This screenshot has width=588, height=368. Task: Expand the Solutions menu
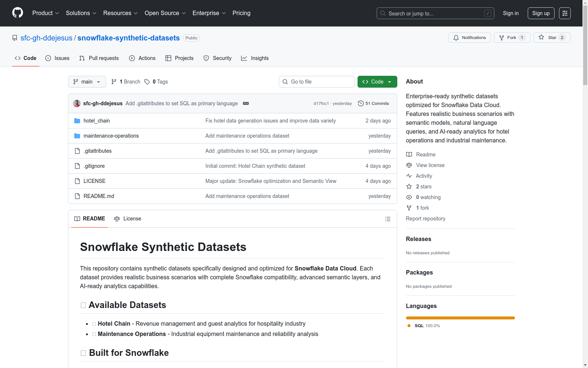(81, 13)
